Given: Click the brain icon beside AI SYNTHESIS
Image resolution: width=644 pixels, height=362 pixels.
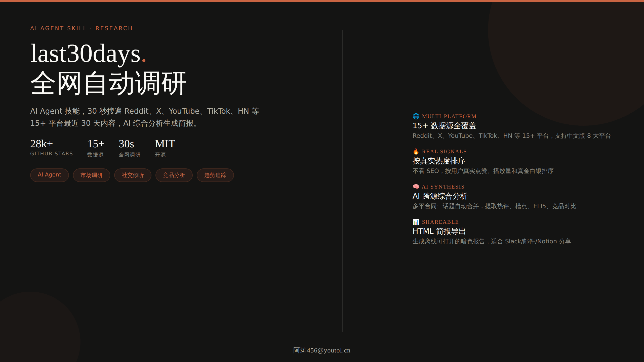Looking at the screenshot, I should pos(416,187).
